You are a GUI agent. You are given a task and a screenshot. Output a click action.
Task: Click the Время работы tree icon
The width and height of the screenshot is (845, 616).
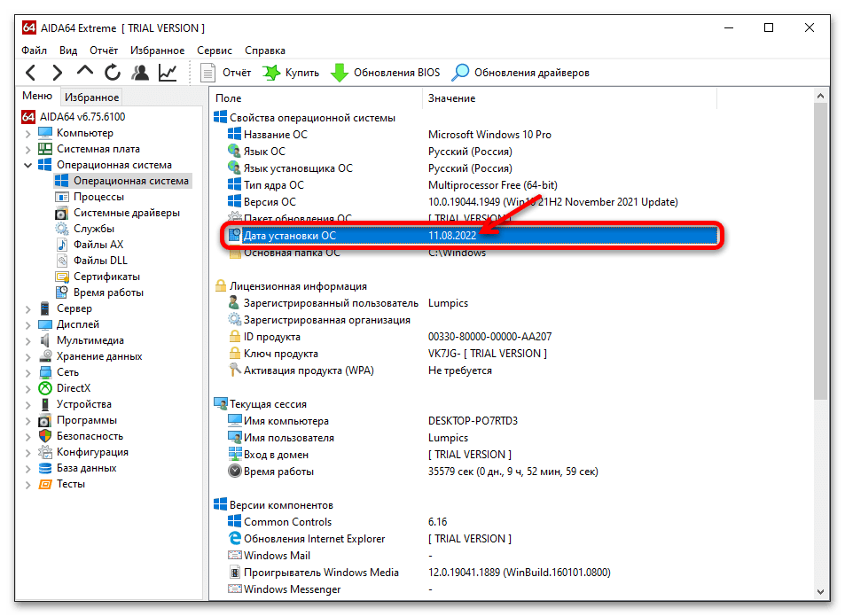tap(62, 292)
